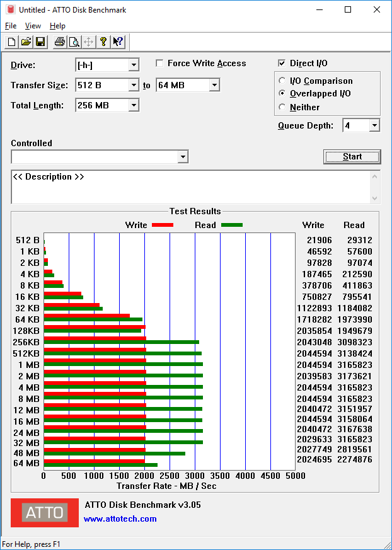Open the View menu
This screenshot has width=392, height=550.
point(33,26)
